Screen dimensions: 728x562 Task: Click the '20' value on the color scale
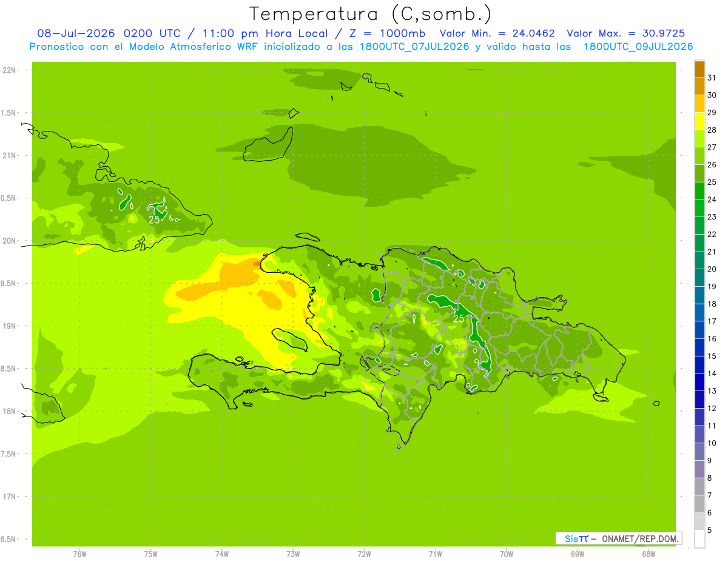click(x=712, y=269)
